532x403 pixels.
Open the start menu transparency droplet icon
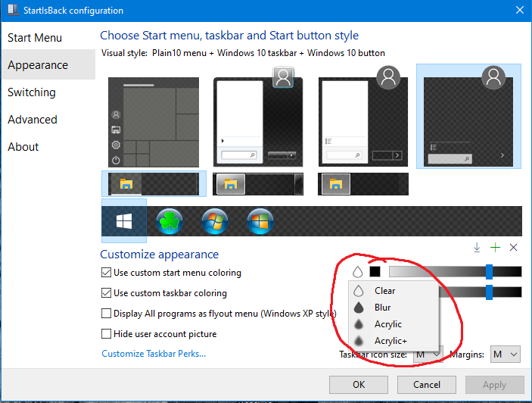click(x=358, y=272)
